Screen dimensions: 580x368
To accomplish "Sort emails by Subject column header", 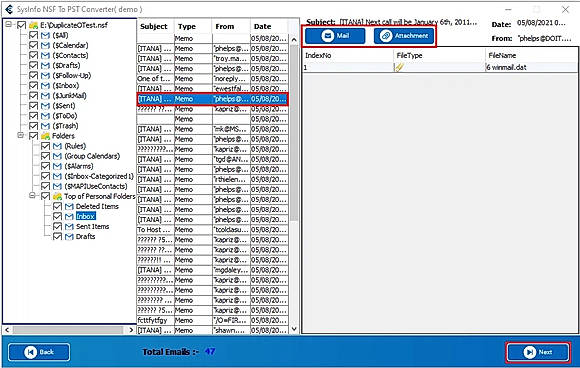I will (x=155, y=26).
